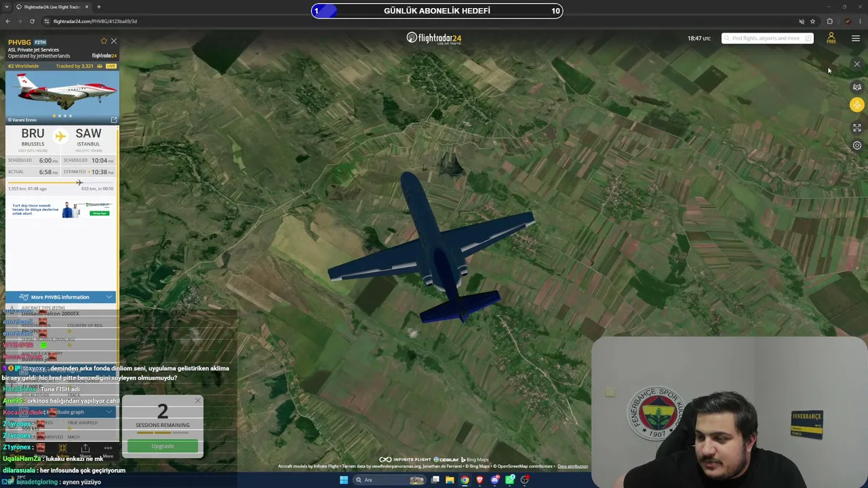Image resolution: width=868 pixels, height=488 pixels.
Task: Open File Explorer from the taskbar
Action: tap(450, 480)
